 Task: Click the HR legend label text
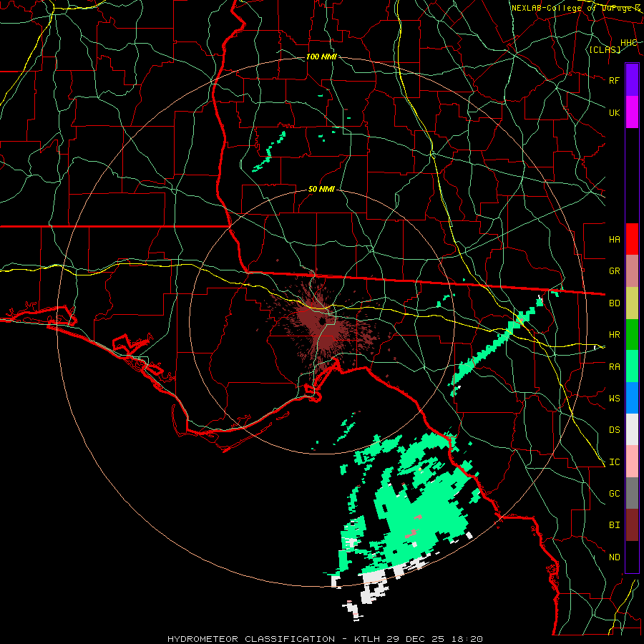tap(615, 335)
